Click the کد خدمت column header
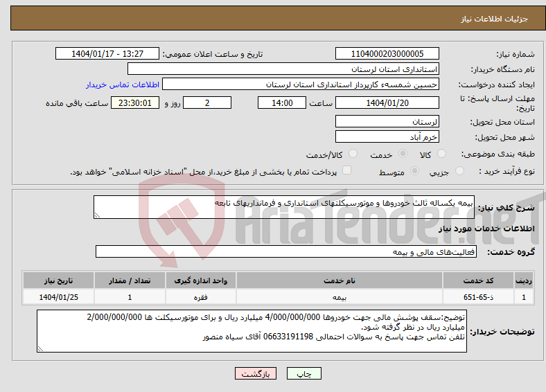 pos(479,280)
